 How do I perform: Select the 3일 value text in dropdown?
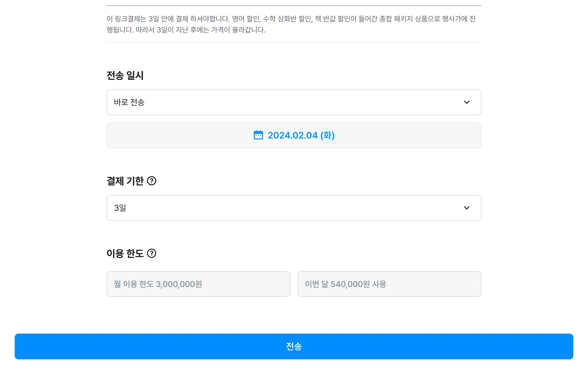point(120,208)
